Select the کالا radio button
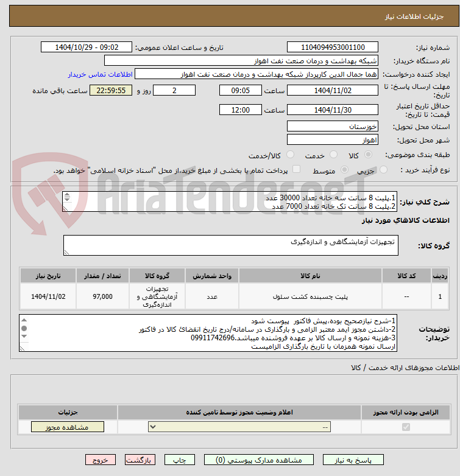 tap(368, 155)
